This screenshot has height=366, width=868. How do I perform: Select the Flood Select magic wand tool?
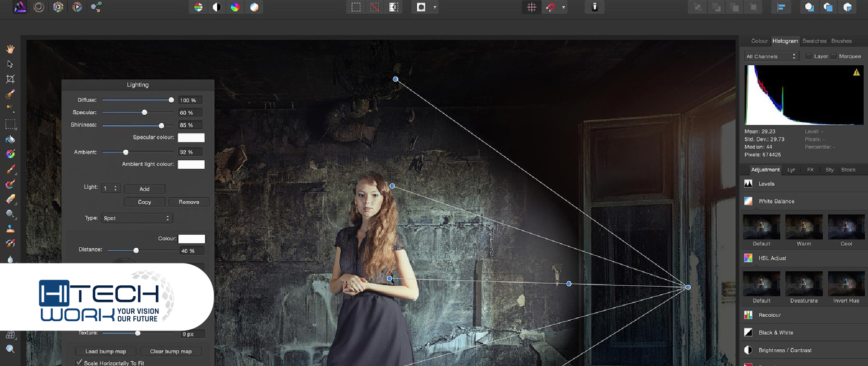(x=10, y=109)
